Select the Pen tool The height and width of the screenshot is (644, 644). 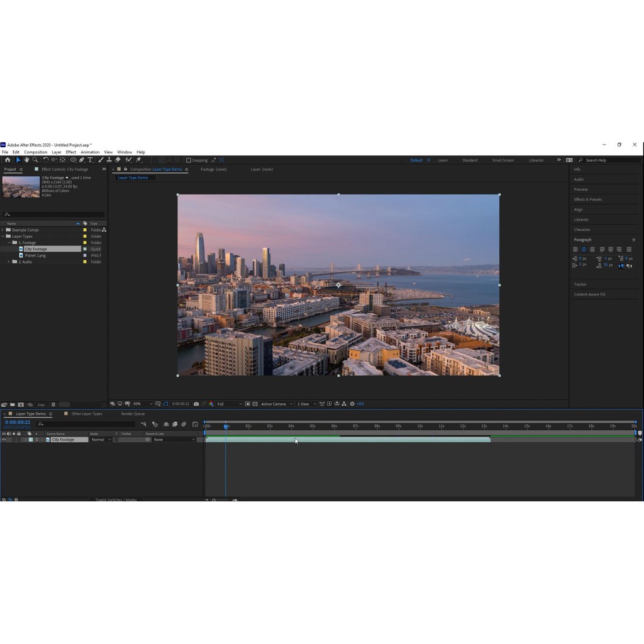82,160
